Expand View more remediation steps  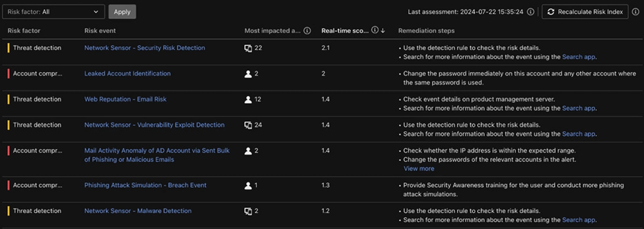point(418,169)
